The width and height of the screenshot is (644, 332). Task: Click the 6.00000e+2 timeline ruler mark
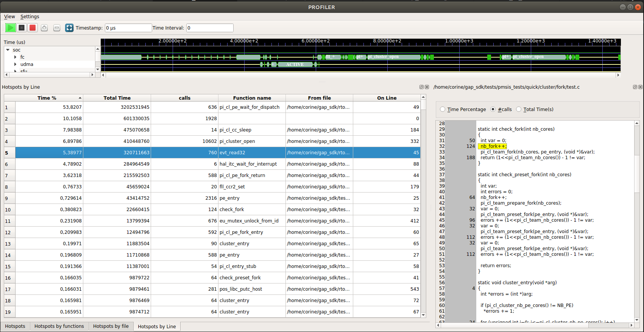pyautogui.click(x=315, y=41)
